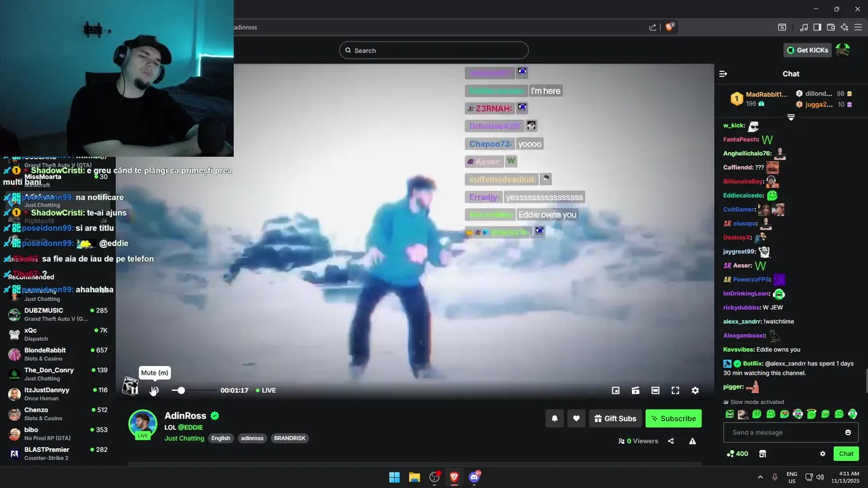The image size is (868, 488).
Task: Select the BRANDRISK tag
Action: coord(290,439)
